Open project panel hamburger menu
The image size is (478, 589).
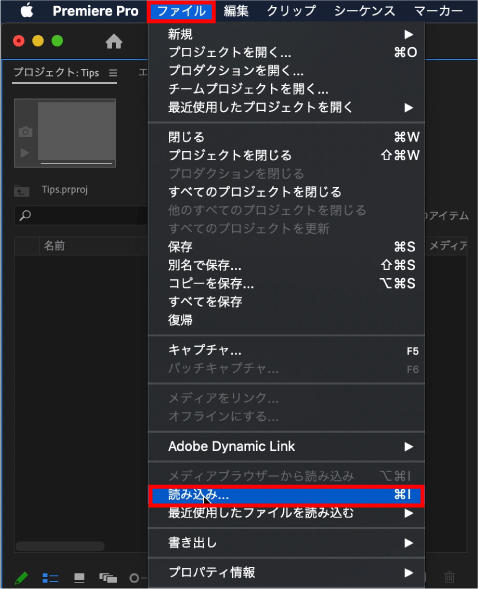113,72
